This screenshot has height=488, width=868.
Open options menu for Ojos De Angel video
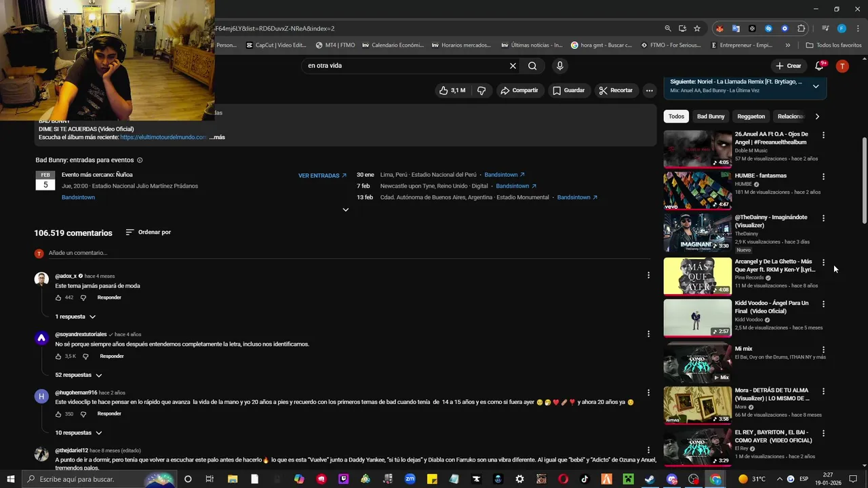coord(824,135)
